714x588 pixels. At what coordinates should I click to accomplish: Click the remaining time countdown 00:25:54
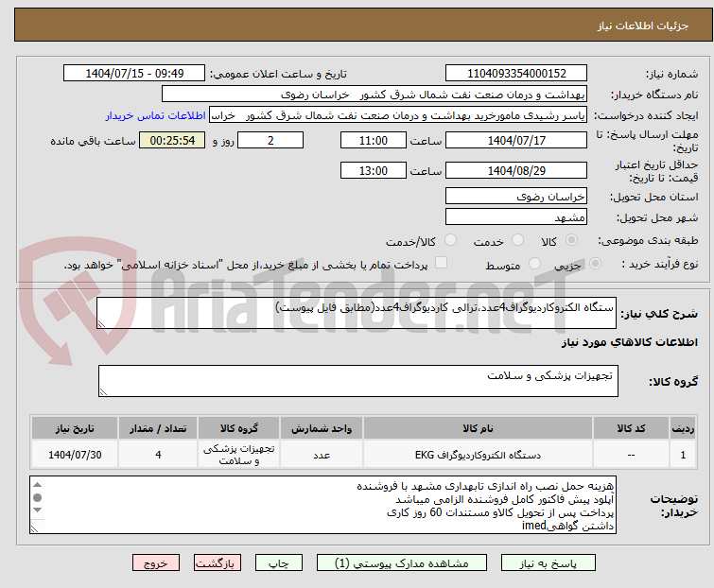point(172,140)
